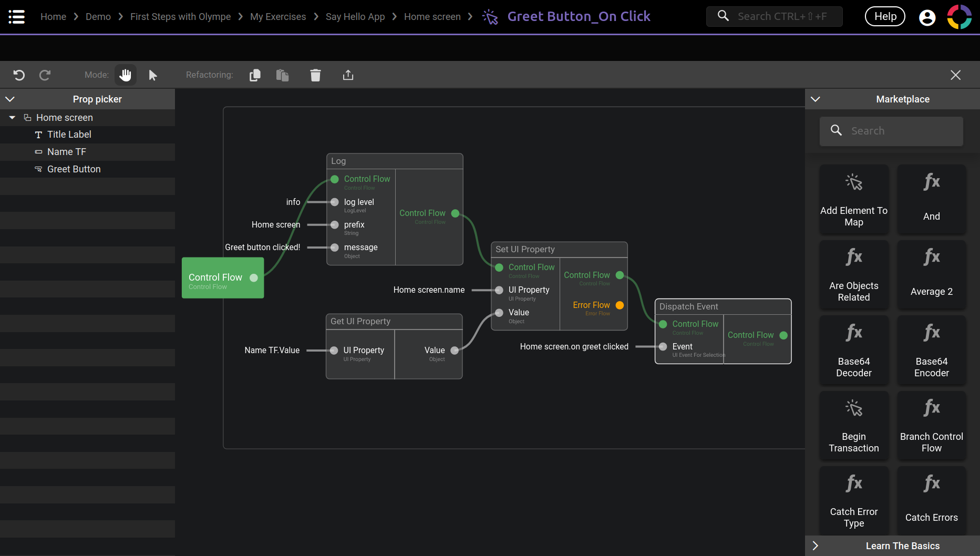The height and width of the screenshot is (556, 980).
Task: Delete selection with the trash icon
Action: (315, 75)
